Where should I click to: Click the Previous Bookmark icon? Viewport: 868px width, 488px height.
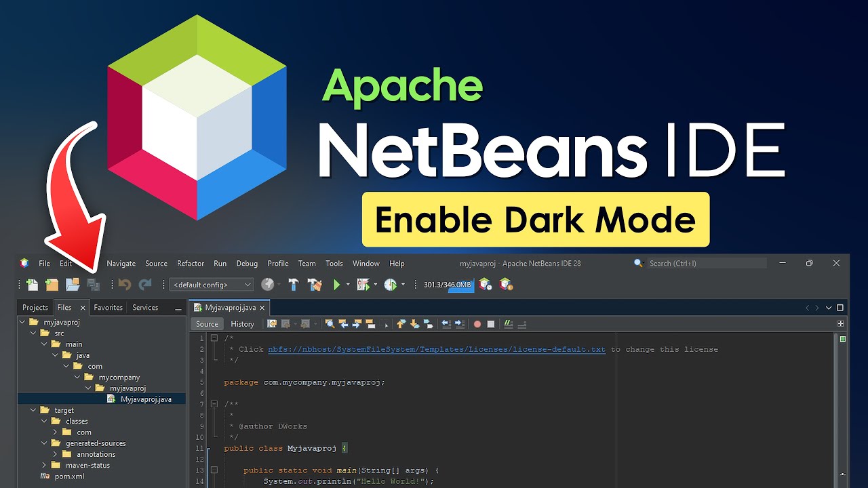[x=401, y=324]
